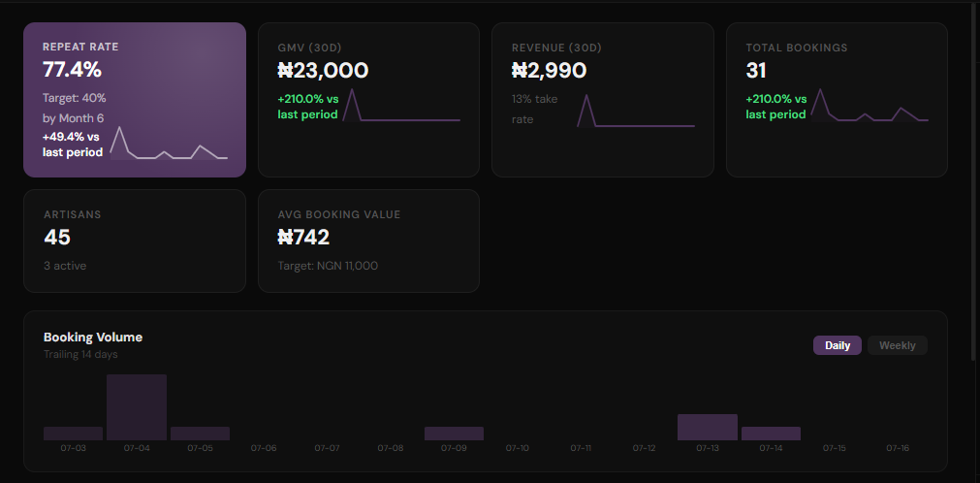Open the Revenue (30D) card

point(603,100)
